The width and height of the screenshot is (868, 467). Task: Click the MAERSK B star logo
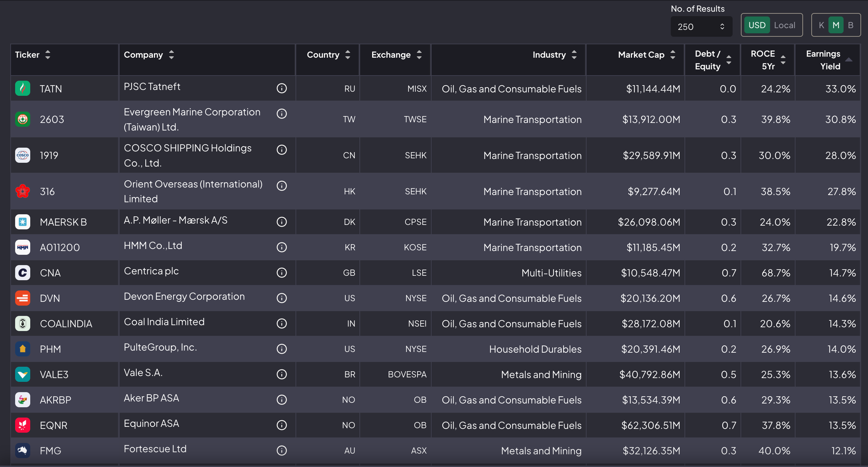point(23,222)
